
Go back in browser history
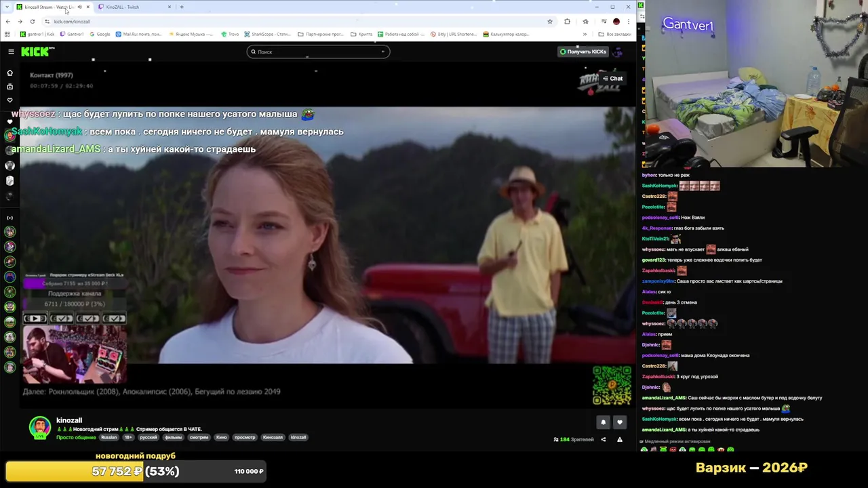pos(7,21)
